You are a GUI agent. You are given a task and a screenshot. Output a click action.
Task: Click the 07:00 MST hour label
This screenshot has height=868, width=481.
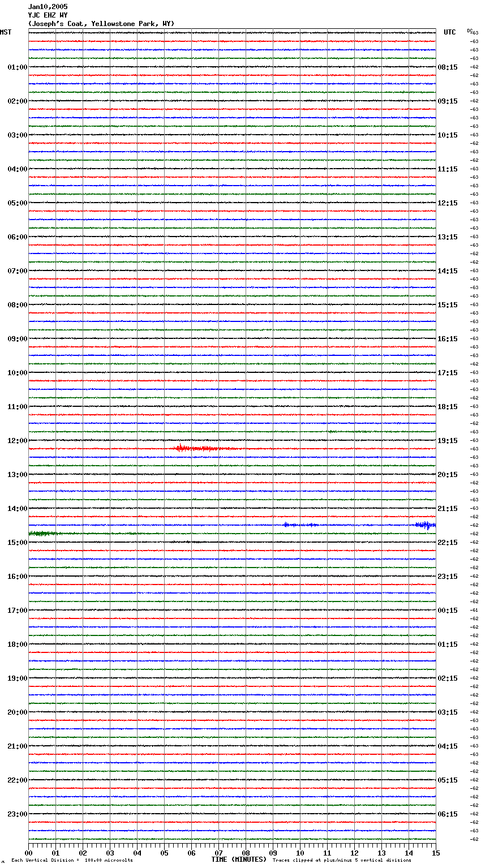coord(18,271)
